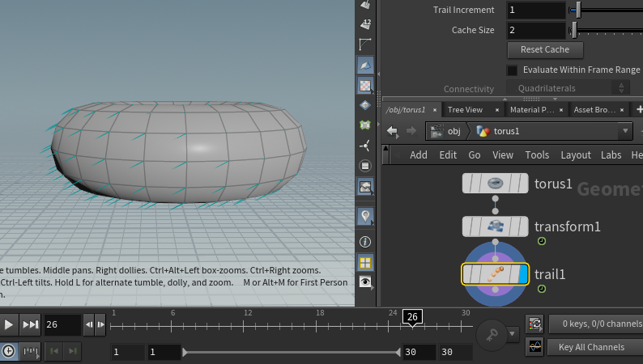Toggle the display flag on transform1 node
The width and height of the screenshot is (643, 364).
(524, 226)
